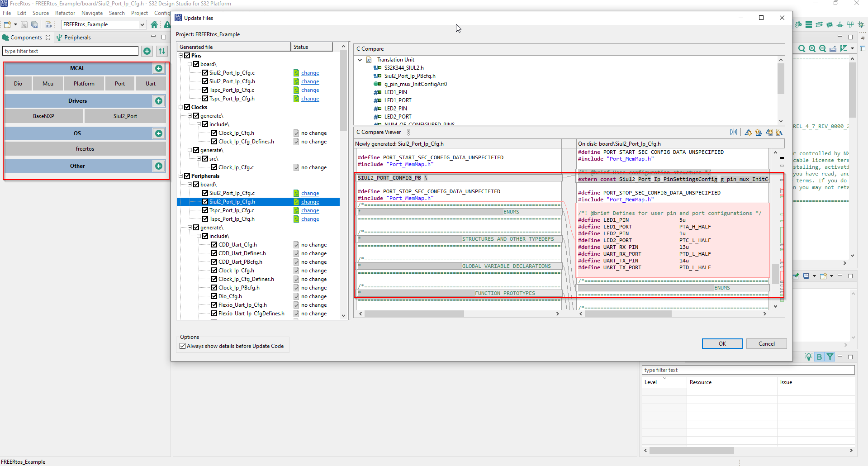868x466 pixels.
Task: Uncheck Always show details before Update Code
Action: 182,346
